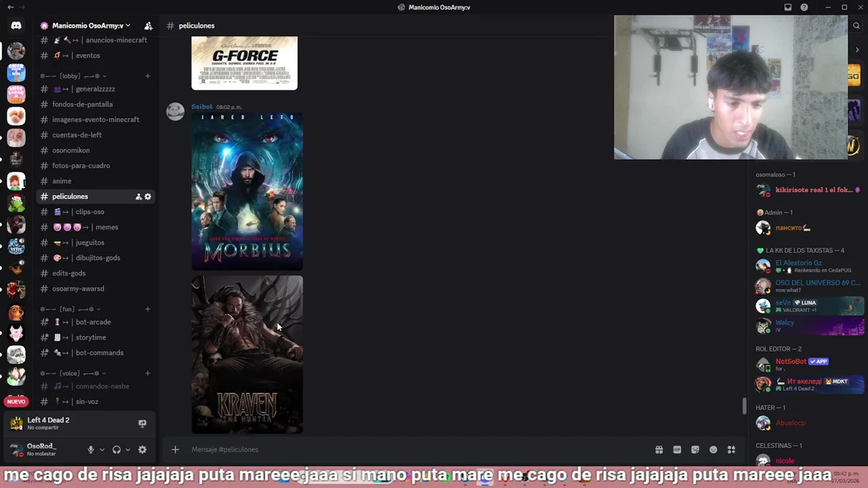Open the dibujitos-gods channel
868x488 pixels.
[x=95, y=258]
